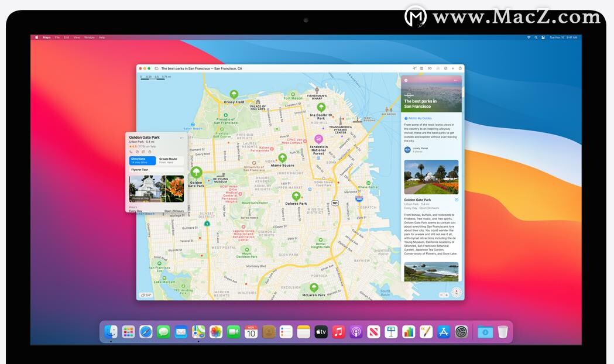614x364 pixels.
Task: Open the Lonely Planet publisher entry
Action: pos(416,149)
